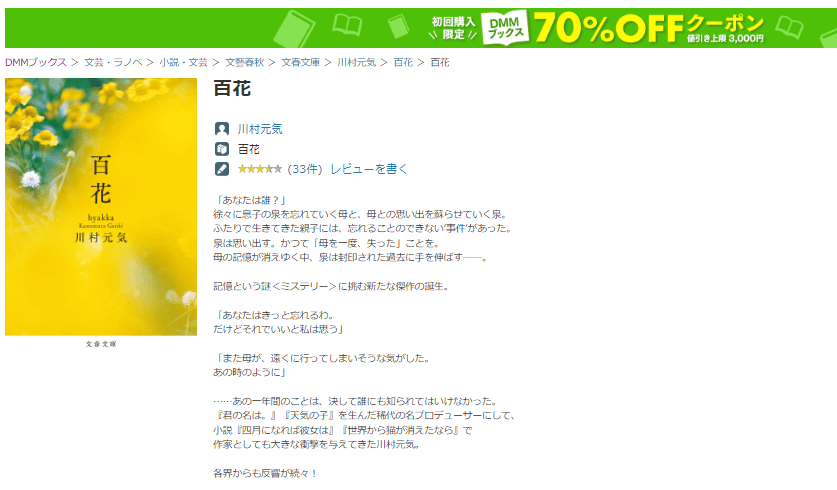The width and height of the screenshot is (837, 490).
Task: Click the DMMブックス logo in banner
Action: point(505,28)
